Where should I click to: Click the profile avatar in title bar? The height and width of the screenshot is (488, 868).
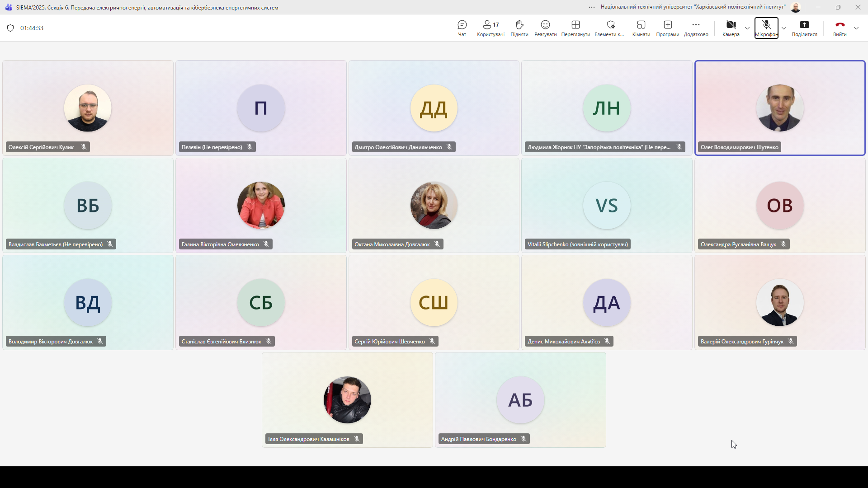(x=796, y=7)
